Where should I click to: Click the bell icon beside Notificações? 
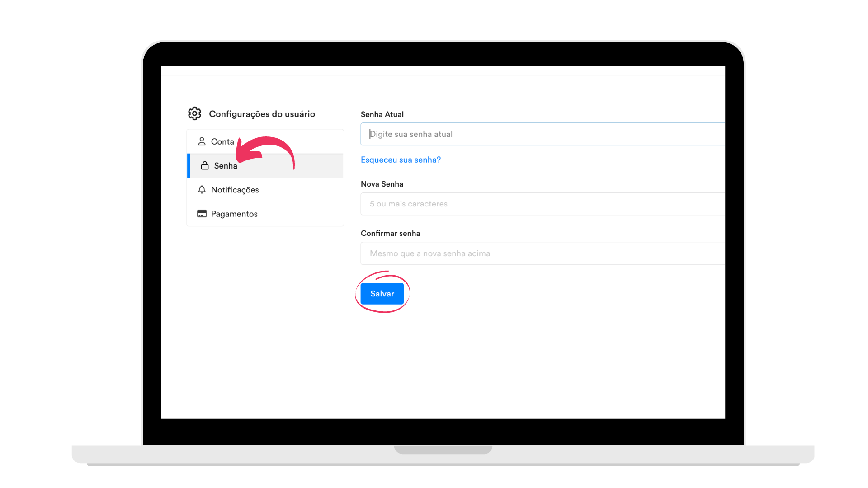(202, 190)
